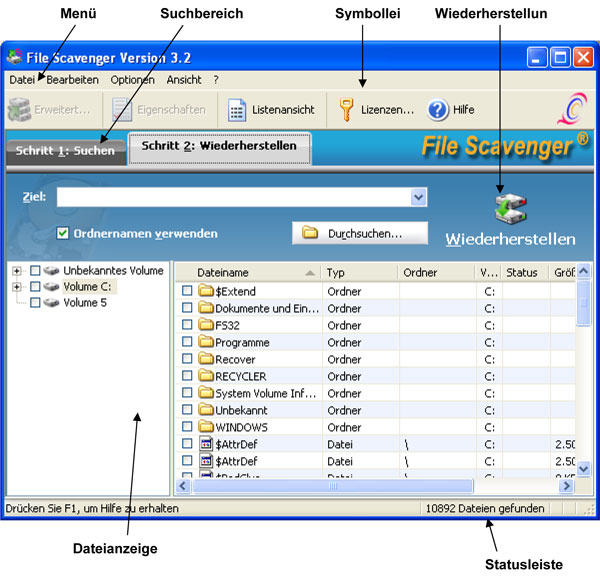Click the folder icon of WINDOWS
The image size is (600, 576).
click(x=206, y=427)
